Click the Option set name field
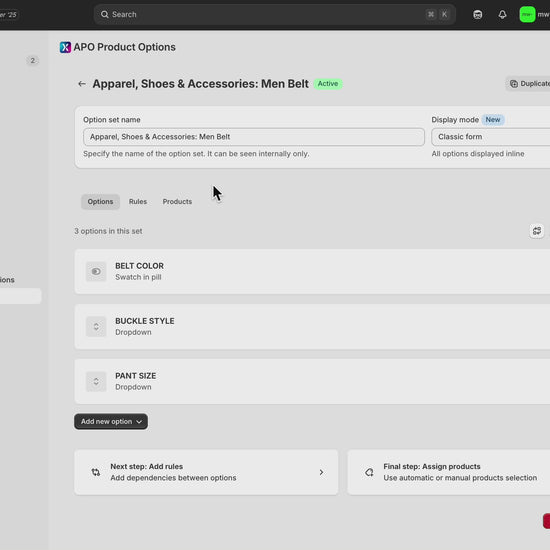This screenshot has height=550, width=550. [254, 137]
